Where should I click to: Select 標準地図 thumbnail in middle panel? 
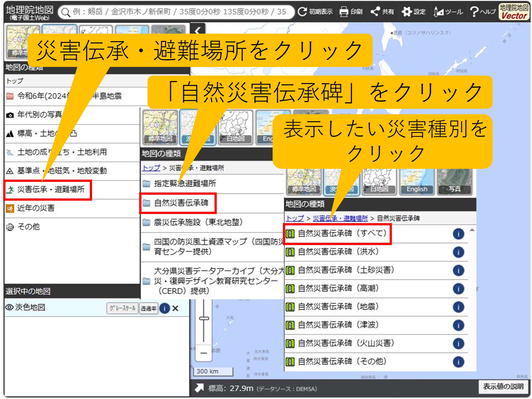(160, 127)
